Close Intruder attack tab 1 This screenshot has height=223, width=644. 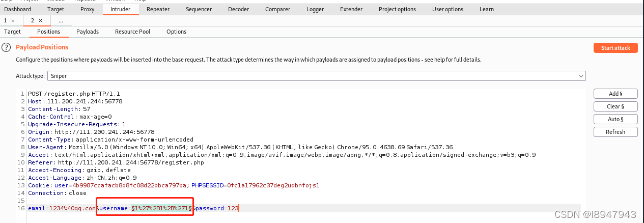[x=13, y=20]
